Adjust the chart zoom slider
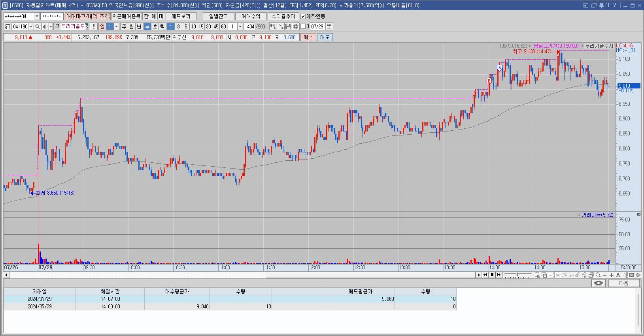644x336 pixels. point(518,275)
